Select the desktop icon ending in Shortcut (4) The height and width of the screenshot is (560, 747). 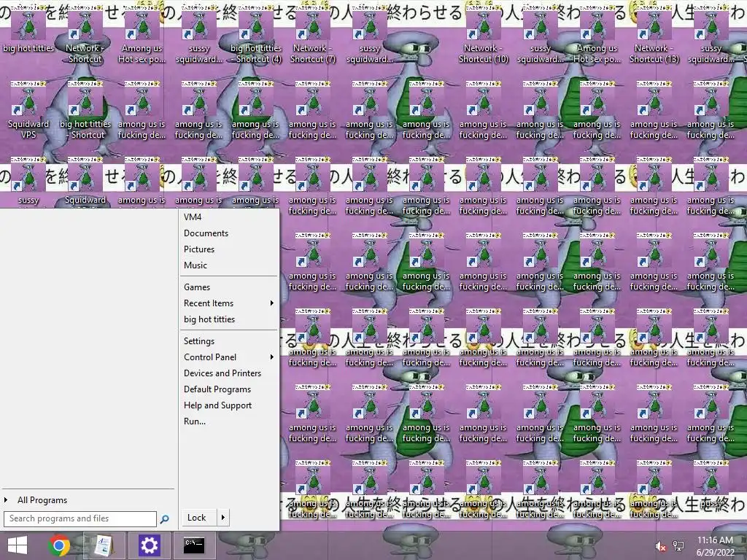(256, 35)
